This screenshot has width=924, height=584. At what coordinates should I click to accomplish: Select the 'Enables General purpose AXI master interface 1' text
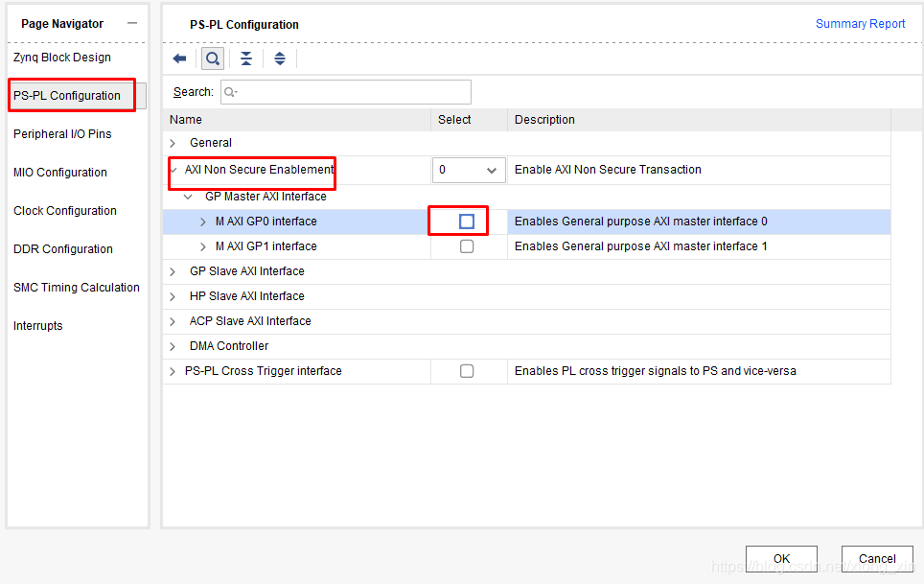pos(640,246)
